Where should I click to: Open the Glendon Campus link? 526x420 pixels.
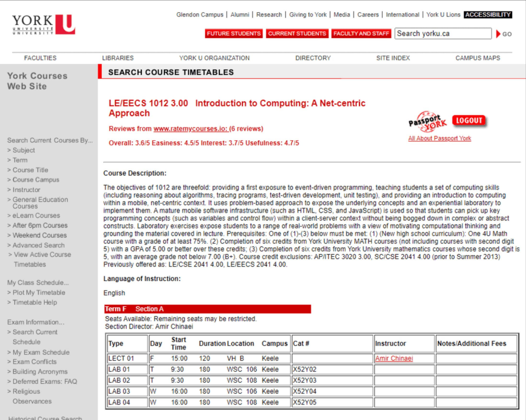pos(200,15)
